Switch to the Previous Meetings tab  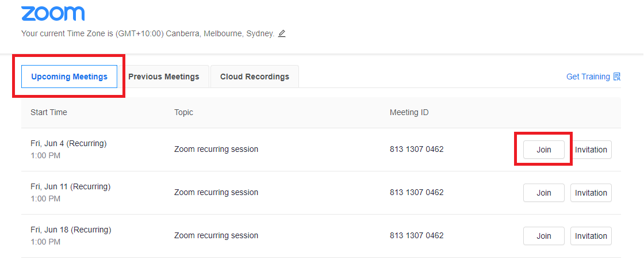coord(164,77)
